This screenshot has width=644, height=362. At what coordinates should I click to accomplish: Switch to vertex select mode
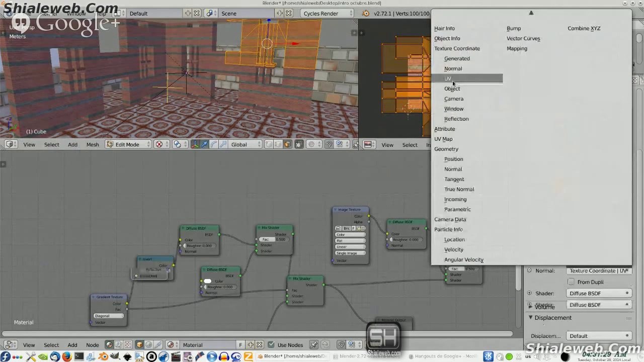coord(269,144)
